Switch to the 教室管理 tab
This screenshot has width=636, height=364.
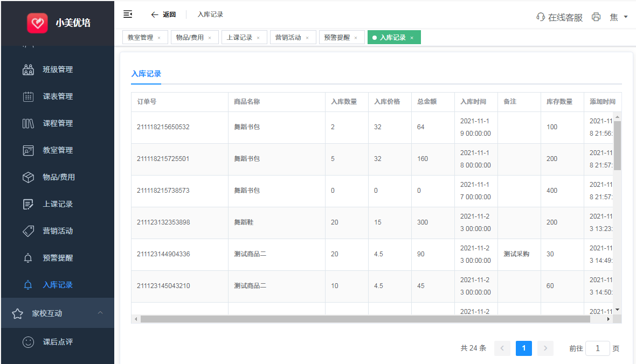click(140, 38)
